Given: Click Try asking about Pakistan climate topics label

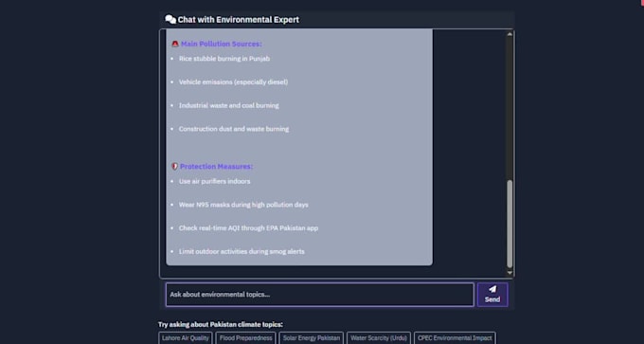Looking at the screenshot, I should (221, 325).
